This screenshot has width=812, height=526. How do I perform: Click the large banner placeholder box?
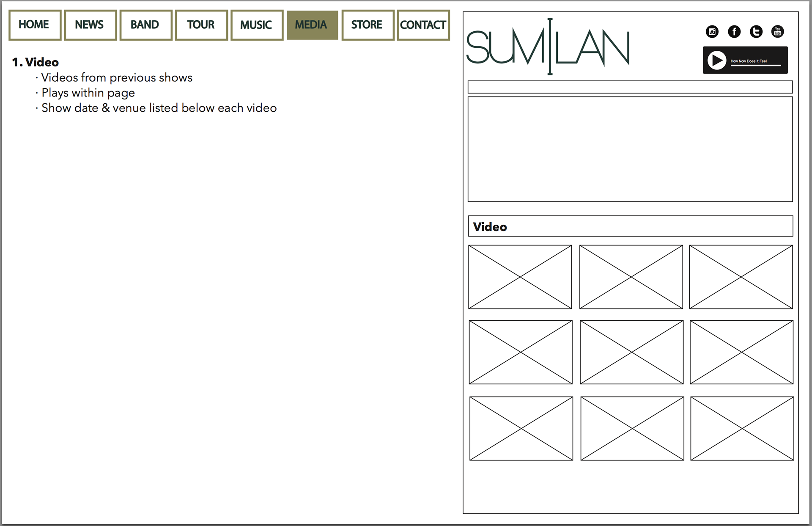tap(630, 149)
